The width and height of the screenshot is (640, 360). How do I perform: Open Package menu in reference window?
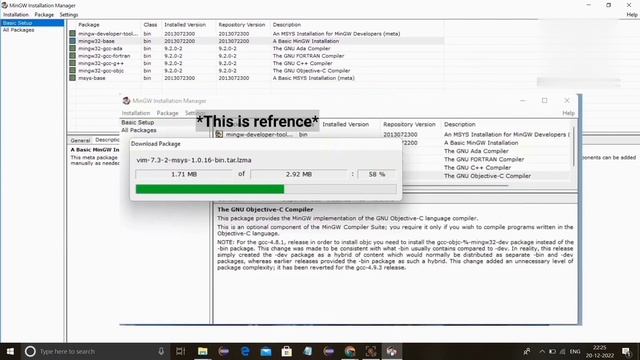pos(167,113)
